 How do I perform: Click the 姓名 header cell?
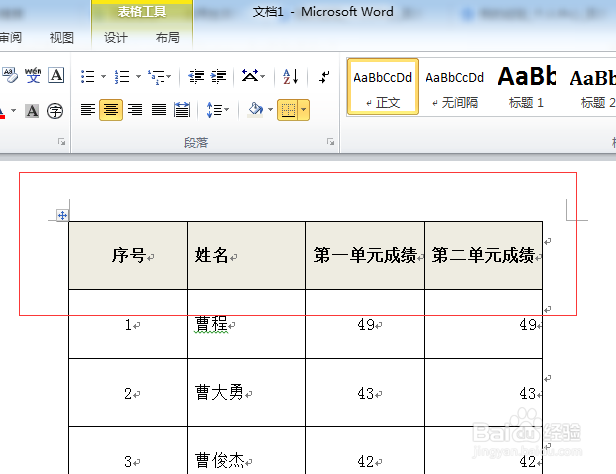[247, 255]
